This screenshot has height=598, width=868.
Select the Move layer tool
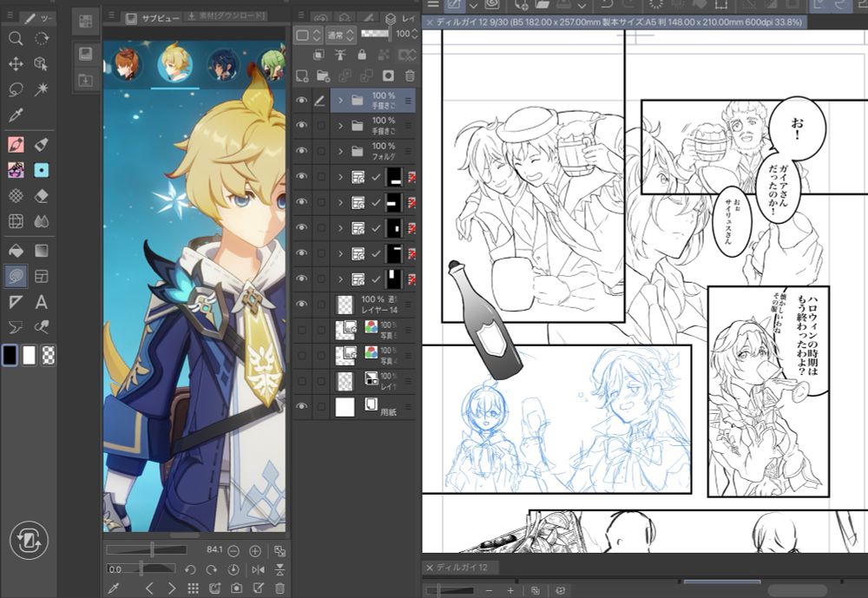(16, 63)
